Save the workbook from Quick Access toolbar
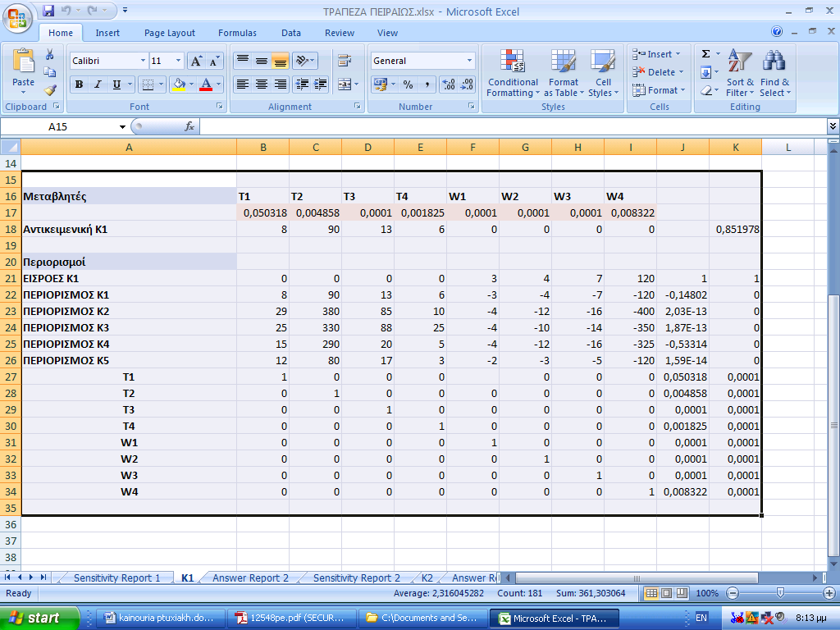Screen dimensions: 840x630 pyautogui.click(x=48, y=10)
